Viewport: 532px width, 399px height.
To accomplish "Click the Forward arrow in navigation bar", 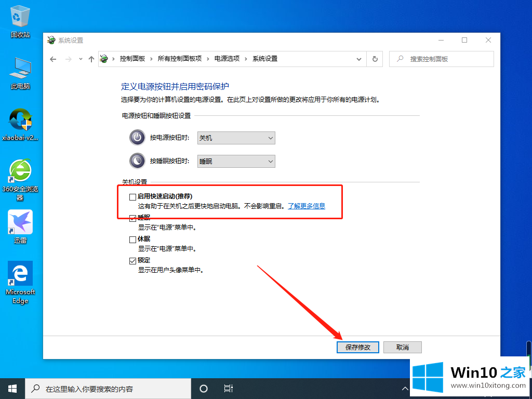I will [x=69, y=59].
